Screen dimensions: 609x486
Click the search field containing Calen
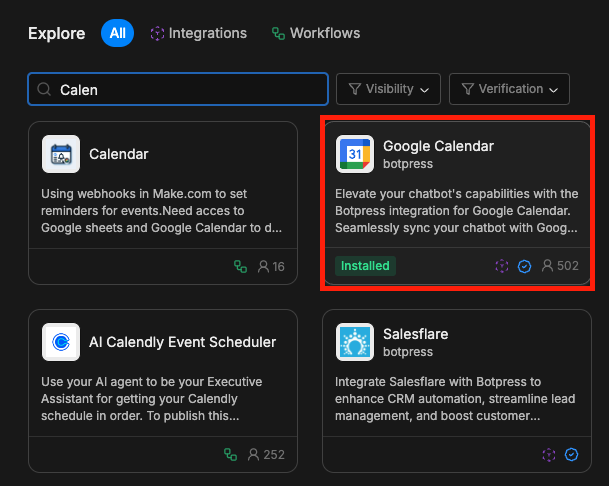(178, 89)
